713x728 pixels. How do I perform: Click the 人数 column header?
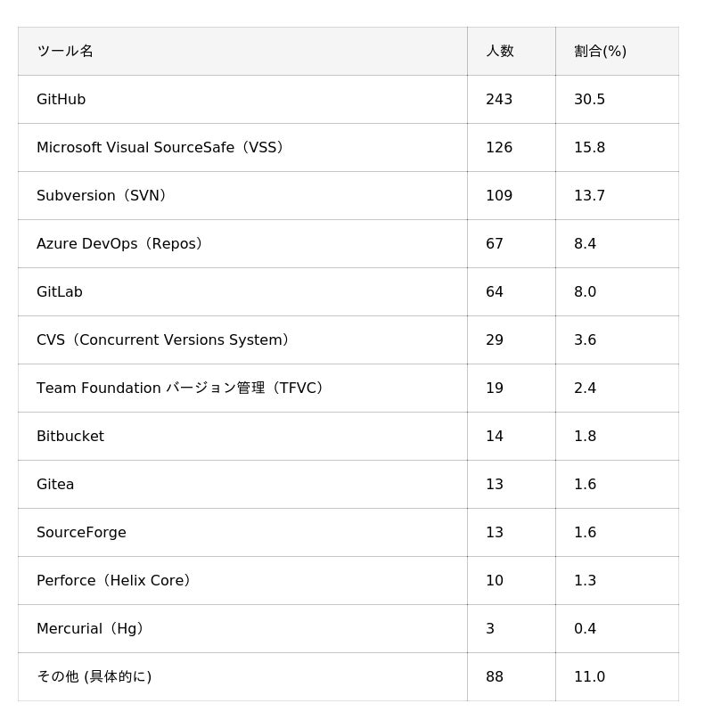[512, 51]
